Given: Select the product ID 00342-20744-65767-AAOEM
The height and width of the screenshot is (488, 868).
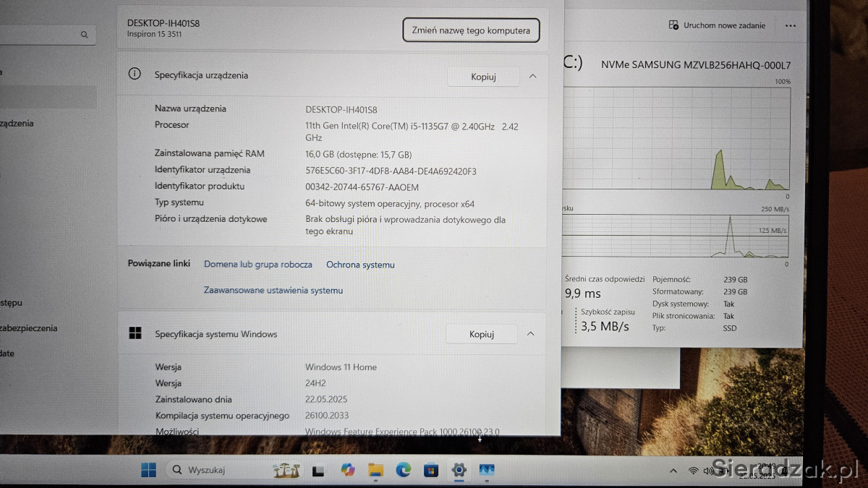Looking at the screenshot, I should click(x=362, y=187).
